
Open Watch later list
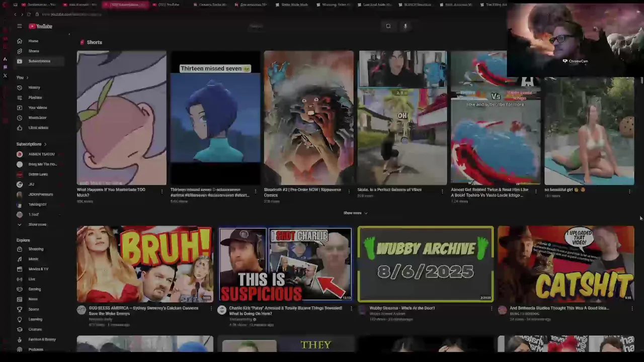point(37,118)
